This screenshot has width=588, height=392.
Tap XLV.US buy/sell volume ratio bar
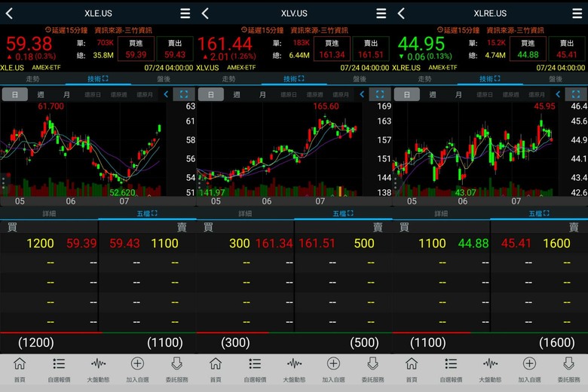pyautogui.click(x=294, y=332)
